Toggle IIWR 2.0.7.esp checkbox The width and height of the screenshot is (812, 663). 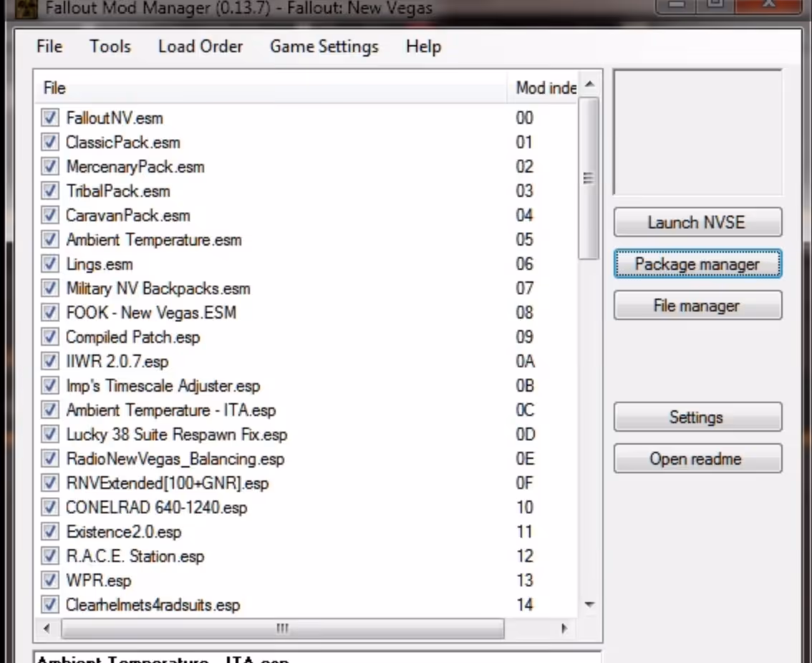[49, 361]
